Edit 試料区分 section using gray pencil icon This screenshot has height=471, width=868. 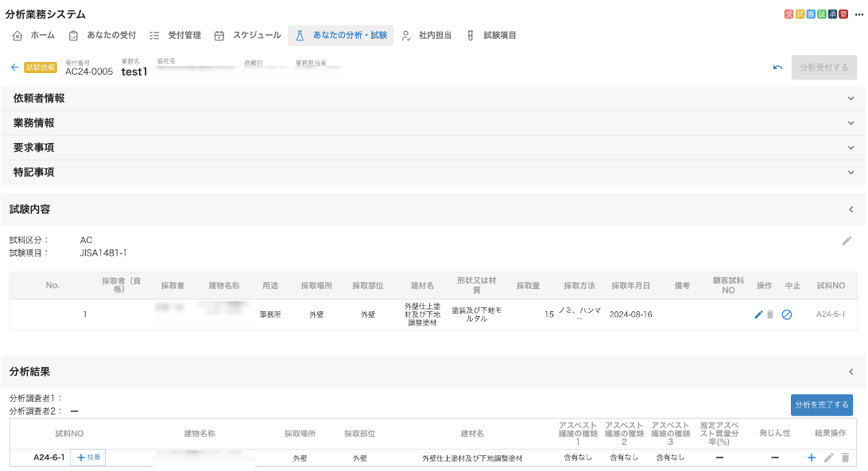point(847,241)
